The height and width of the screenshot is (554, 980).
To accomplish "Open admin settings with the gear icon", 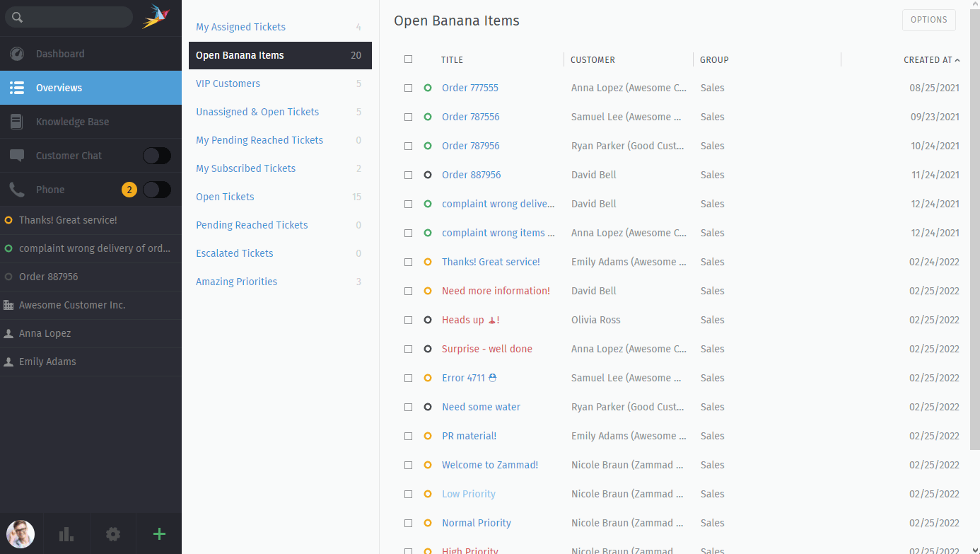I will coord(112,533).
